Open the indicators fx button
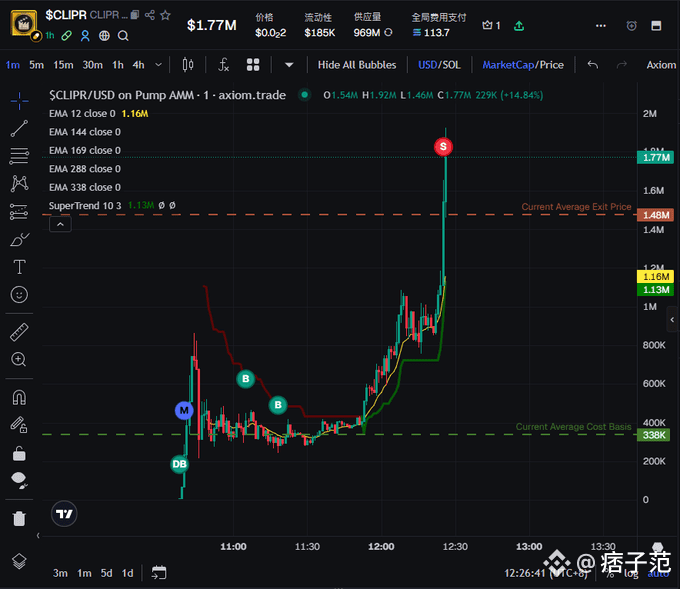Image resolution: width=680 pixels, height=589 pixels. 224,65
